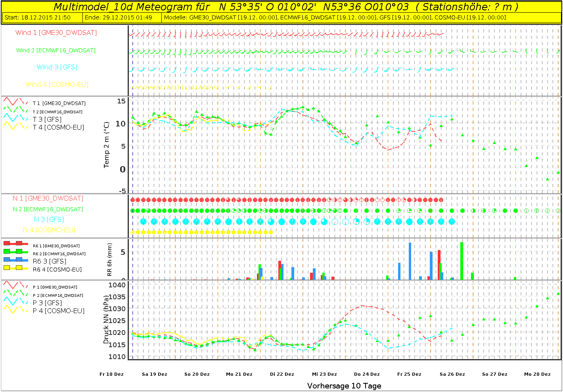Select the cyan T 3 GFS temperature legend icon
The height and width of the screenshot is (392, 563).
coord(16,118)
